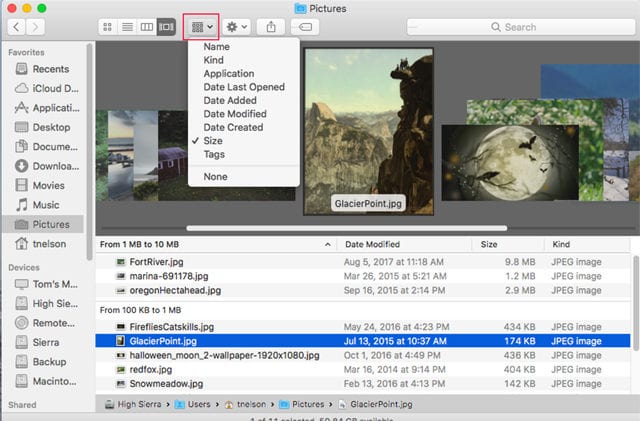Pick Kind in the arrange menu
The image size is (640, 421).
pos(213,60)
